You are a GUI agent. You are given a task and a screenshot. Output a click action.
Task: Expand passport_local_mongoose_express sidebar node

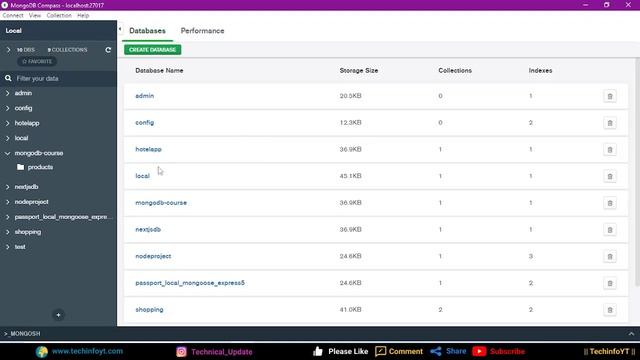(8, 217)
